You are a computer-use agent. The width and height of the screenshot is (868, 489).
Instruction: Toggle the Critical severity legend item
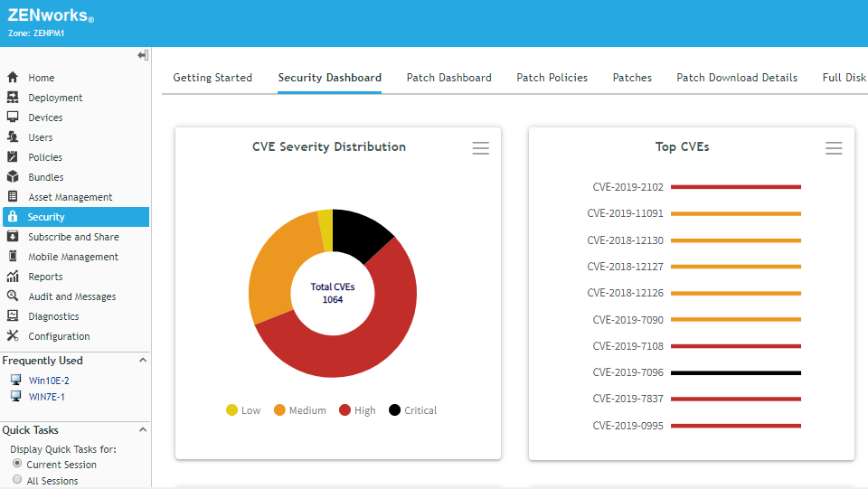click(x=412, y=409)
